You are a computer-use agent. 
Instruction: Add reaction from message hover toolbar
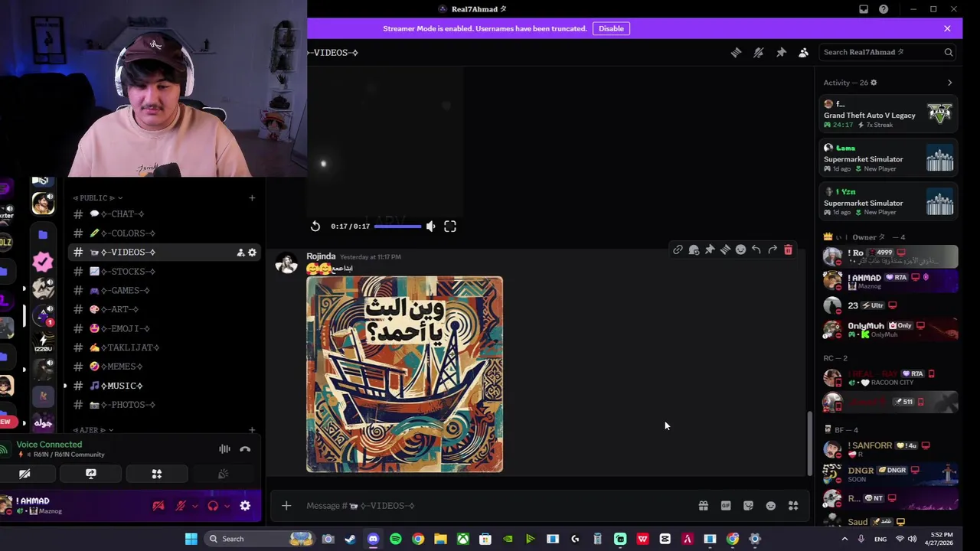pyautogui.click(x=740, y=249)
